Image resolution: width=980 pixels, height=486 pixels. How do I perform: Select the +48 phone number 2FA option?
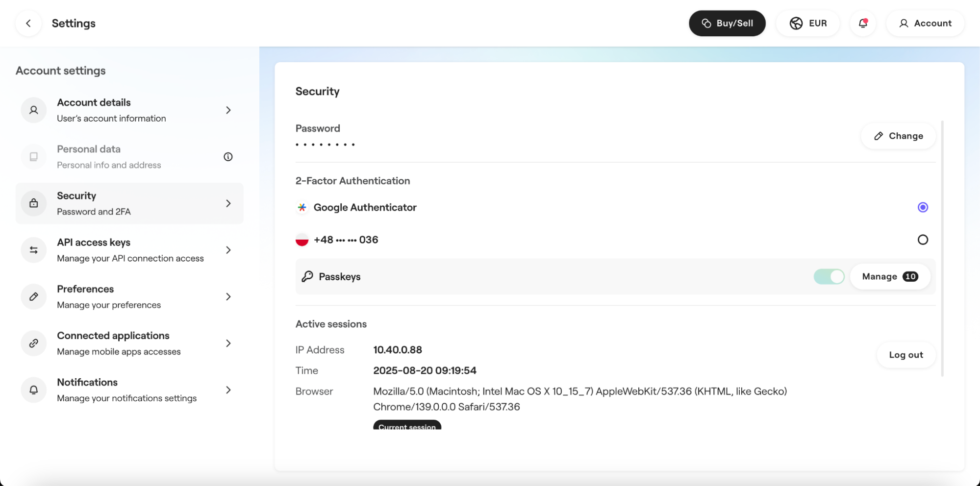pyautogui.click(x=922, y=240)
